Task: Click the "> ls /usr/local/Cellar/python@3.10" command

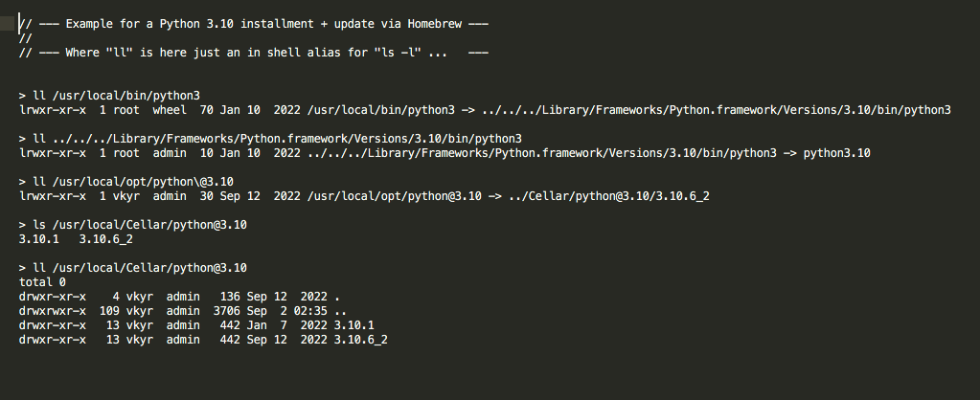Action: [x=132, y=225]
